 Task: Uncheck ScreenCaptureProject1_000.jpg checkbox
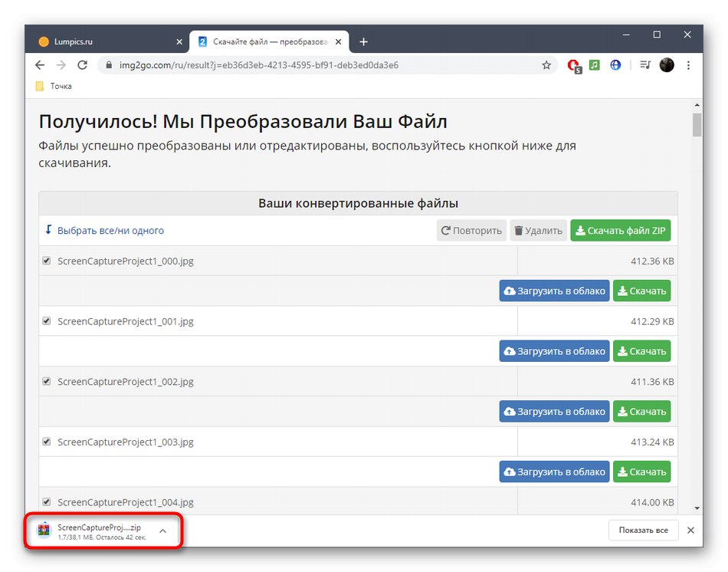(x=47, y=261)
